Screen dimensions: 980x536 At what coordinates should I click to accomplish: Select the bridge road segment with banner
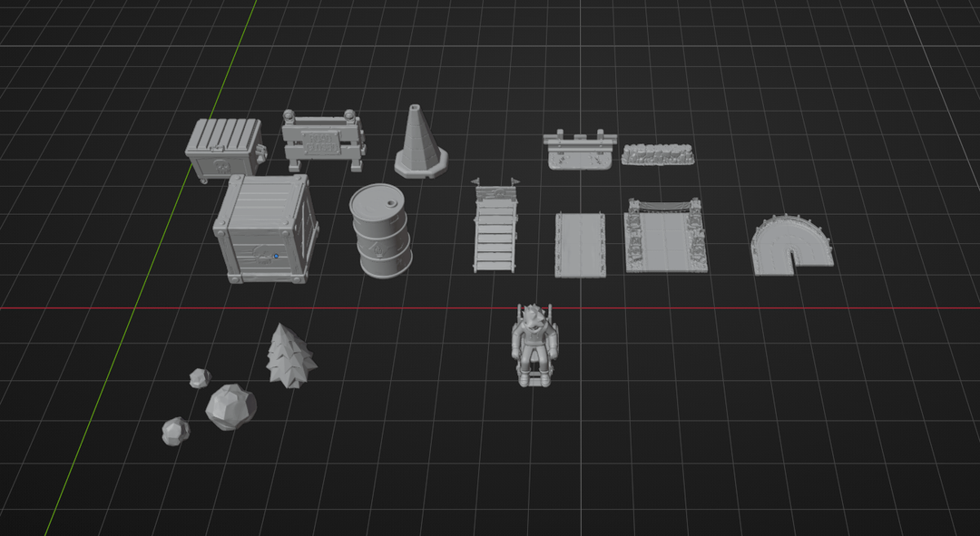pos(666,236)
